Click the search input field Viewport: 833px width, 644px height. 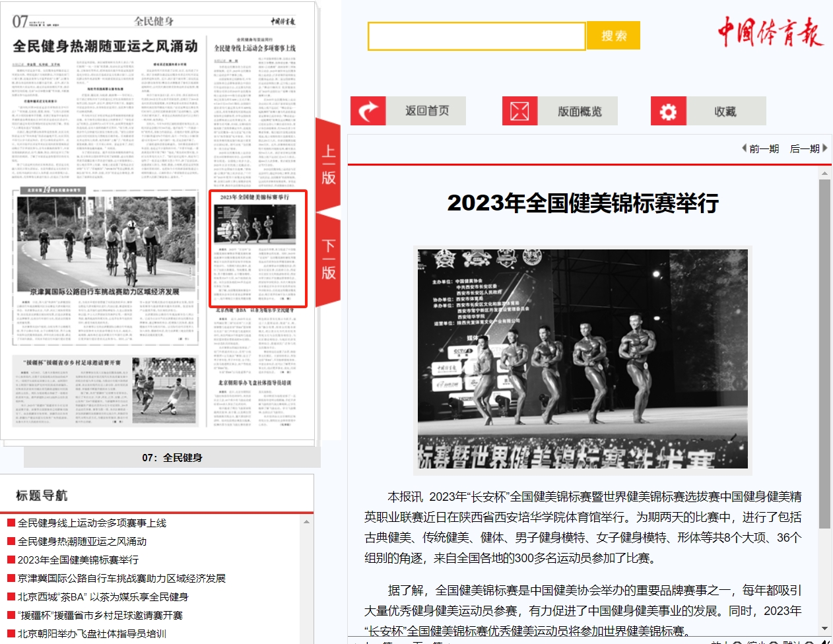pyautogui.click(x=476, y=36)
